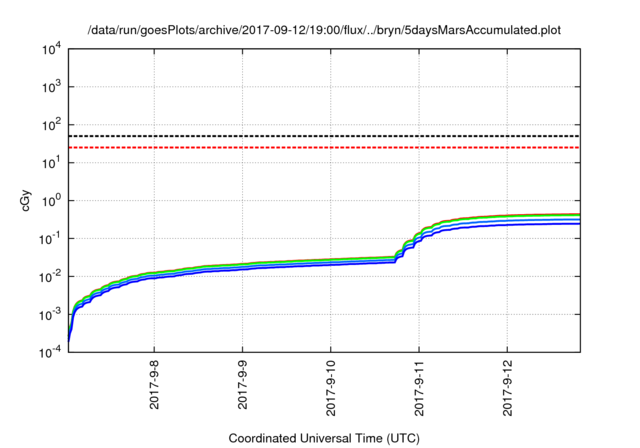Screen dimensions: 640x448
Task: Click the cGy y-axis label
Action: click(25, 200)
